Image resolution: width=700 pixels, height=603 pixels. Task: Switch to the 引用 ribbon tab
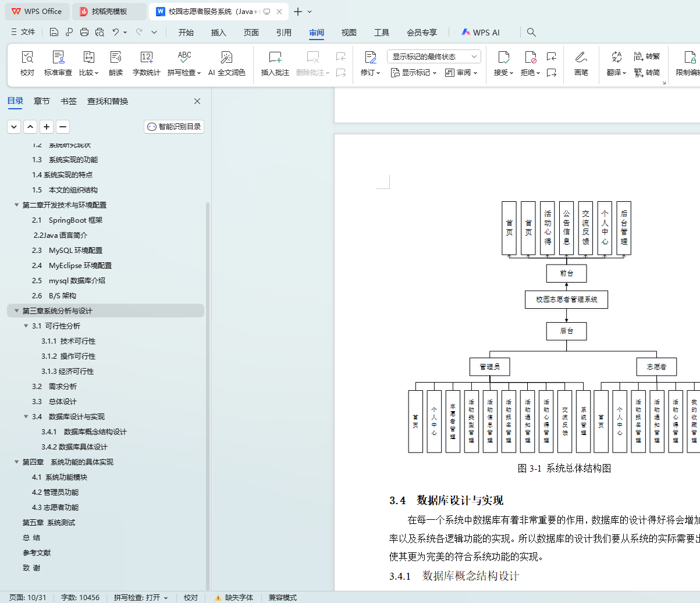tap(284, 33)
